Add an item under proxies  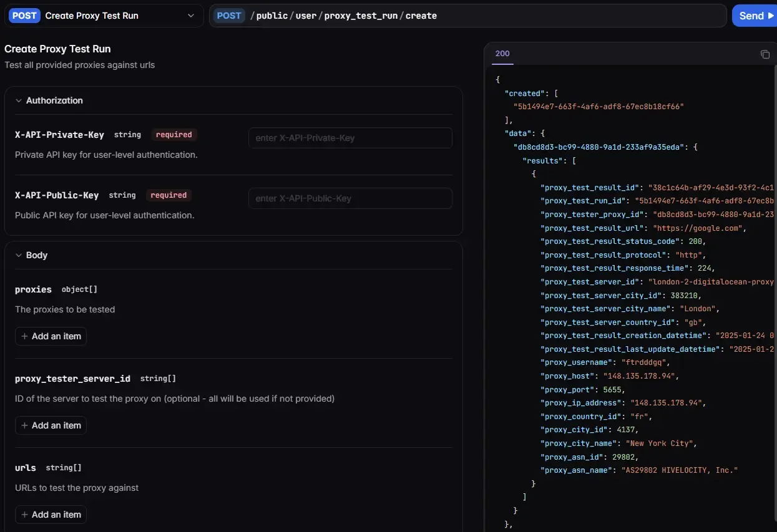coord(51,336)
